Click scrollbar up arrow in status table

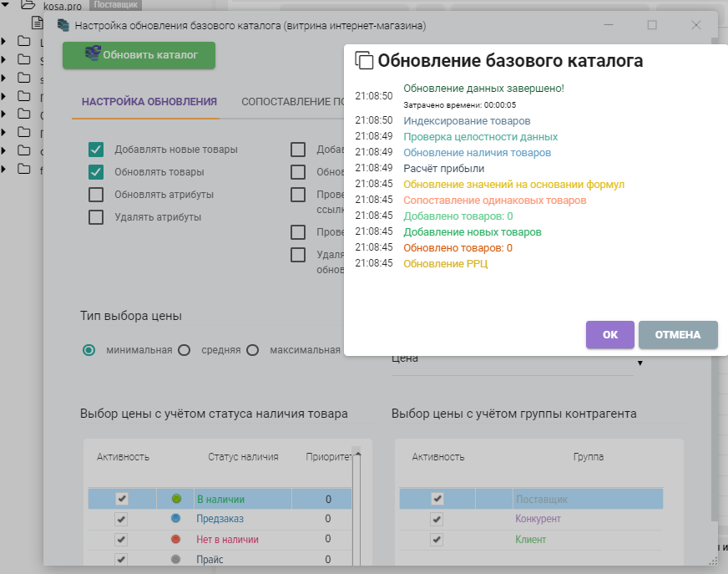[x=357, y=454]
